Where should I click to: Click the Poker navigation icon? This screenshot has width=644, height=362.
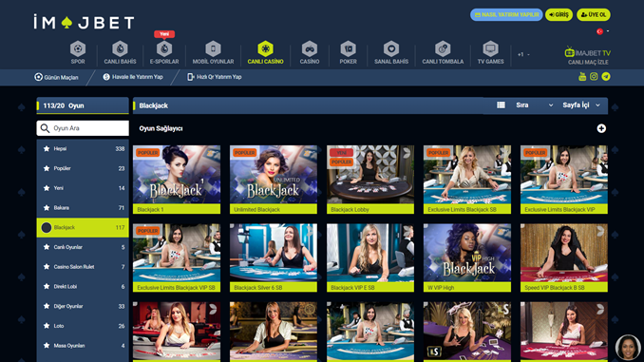[x=348, y=48]
